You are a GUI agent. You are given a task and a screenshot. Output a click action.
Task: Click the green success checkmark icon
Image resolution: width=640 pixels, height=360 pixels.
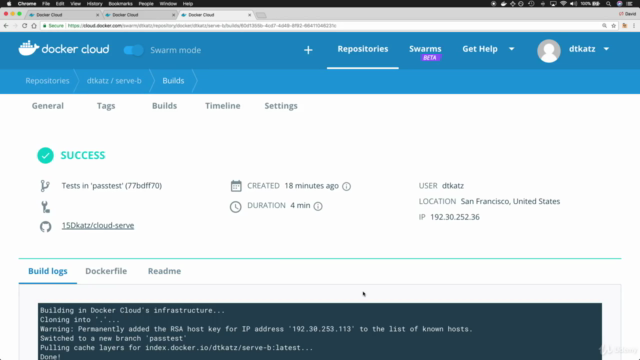point(45,156)
